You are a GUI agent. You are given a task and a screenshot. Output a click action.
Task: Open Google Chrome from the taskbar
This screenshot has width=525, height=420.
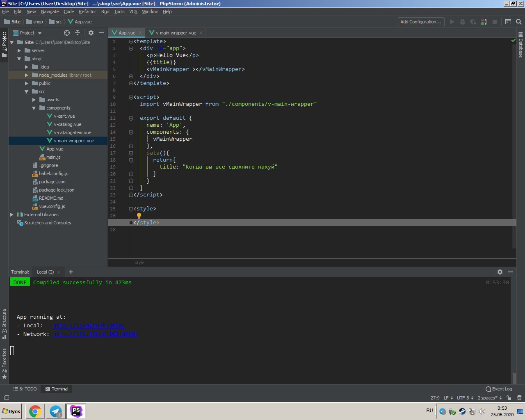[35, 411]
